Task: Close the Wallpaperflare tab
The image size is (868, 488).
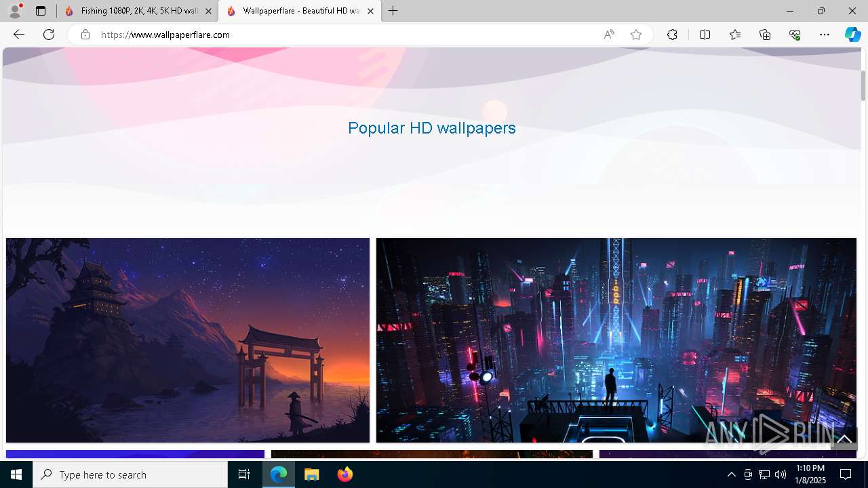Action: [x=370, y=11]
